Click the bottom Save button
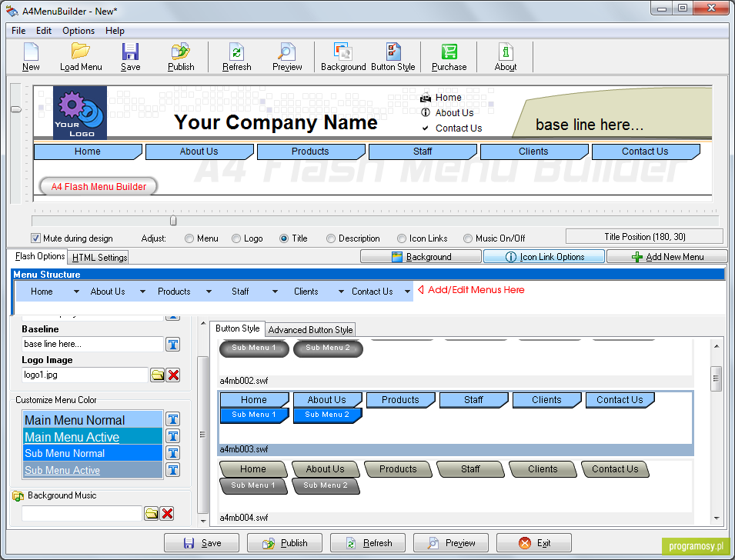735x560 pixels. click(202, 543)
